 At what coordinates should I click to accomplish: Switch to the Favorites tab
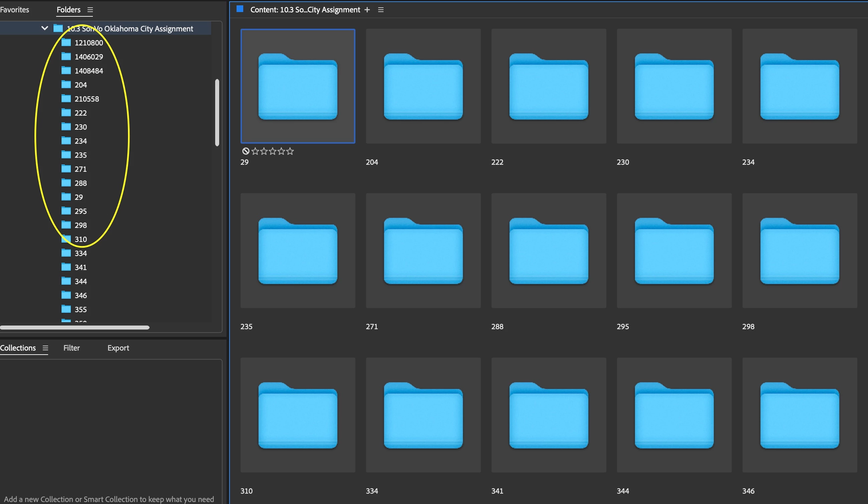[x=14, y=10]
